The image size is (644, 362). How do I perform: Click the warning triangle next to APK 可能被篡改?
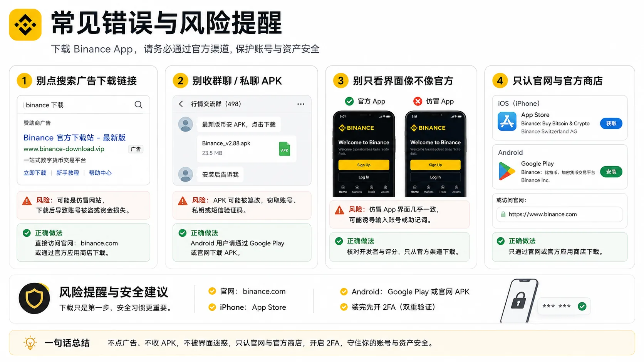coord(183,201)
